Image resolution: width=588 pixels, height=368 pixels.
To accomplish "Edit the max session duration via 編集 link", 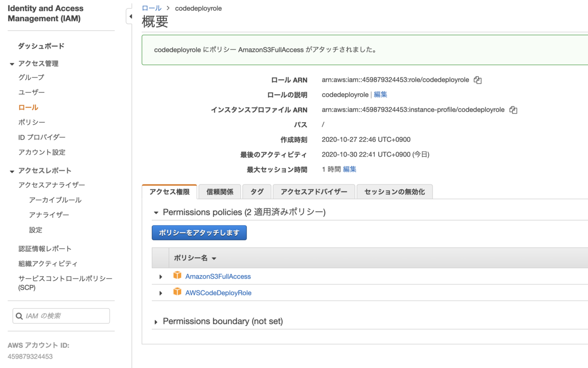I will click(349, 169).
